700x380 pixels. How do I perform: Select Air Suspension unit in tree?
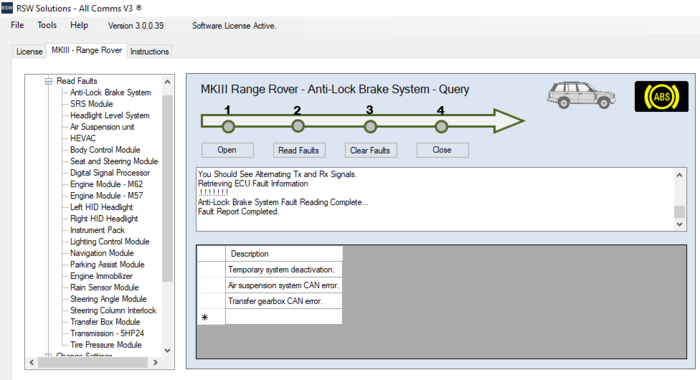[x=102, y=127]
